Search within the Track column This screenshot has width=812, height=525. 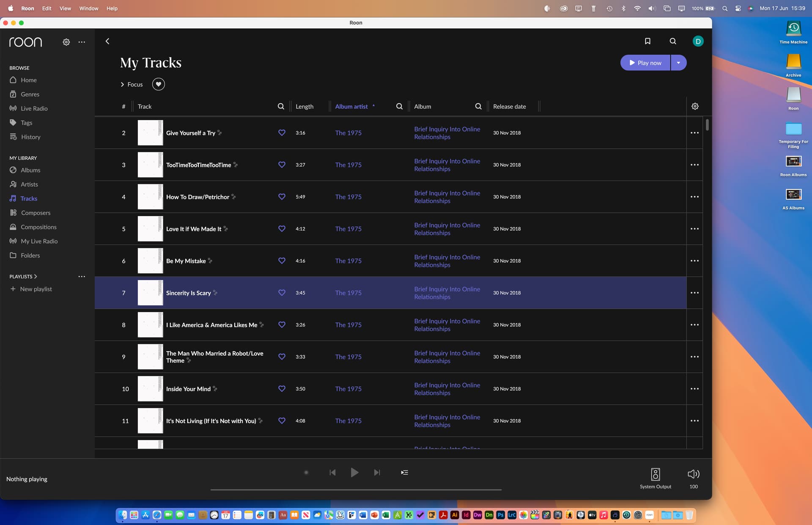coord(281,107)
